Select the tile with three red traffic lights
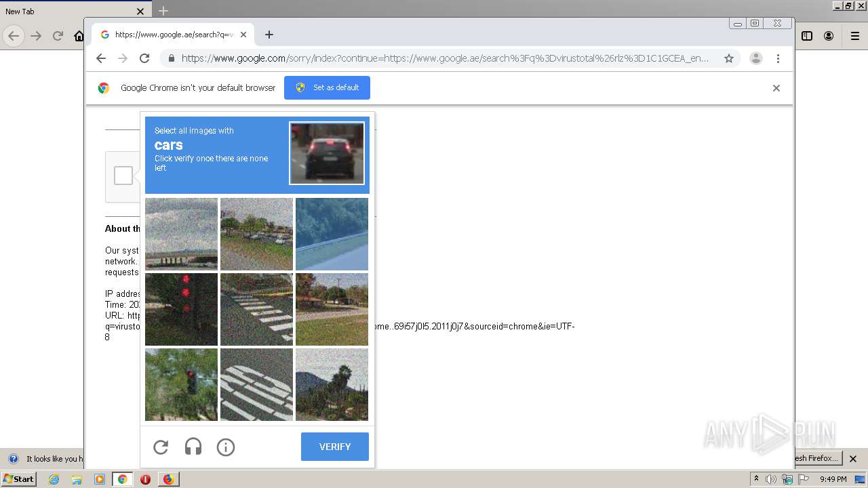The image size is (868, 488). (x=181, y=309)
